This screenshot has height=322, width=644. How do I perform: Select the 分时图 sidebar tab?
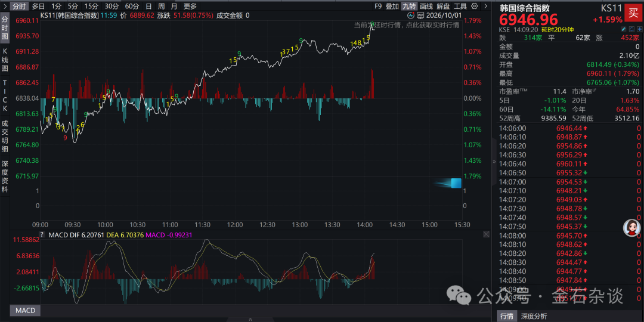tap(5, 29)
